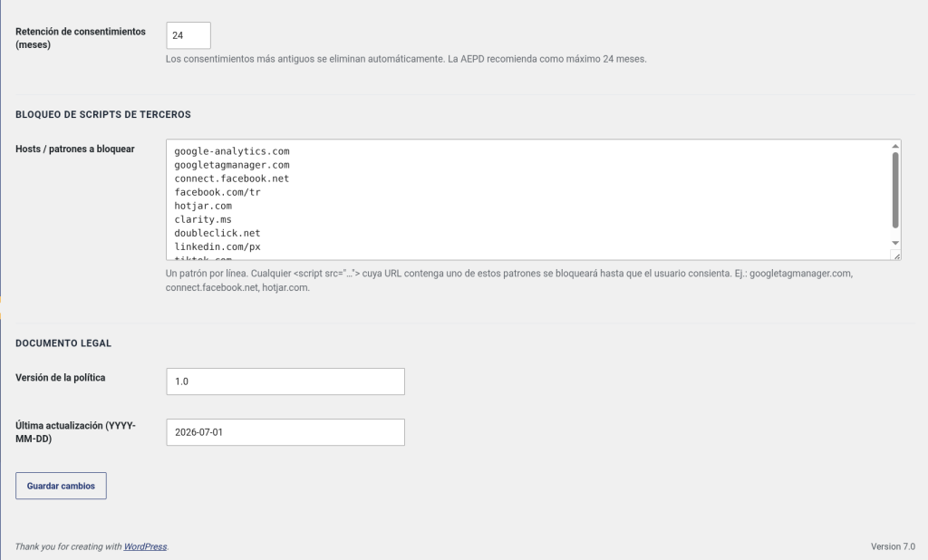Screen dimensions: 928x560
Task: Save changes with Guardar cambios button
Action: pos(61,486)
